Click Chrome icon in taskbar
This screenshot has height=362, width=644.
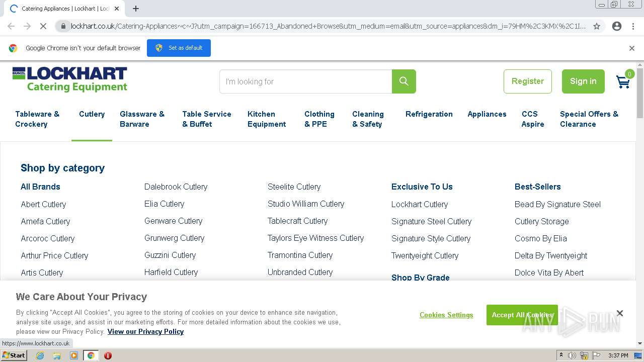pyautogui.click(x=91, y=355)
